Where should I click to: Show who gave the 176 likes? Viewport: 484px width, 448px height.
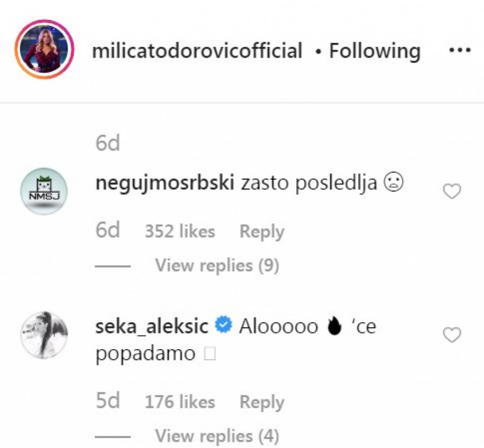180,402
